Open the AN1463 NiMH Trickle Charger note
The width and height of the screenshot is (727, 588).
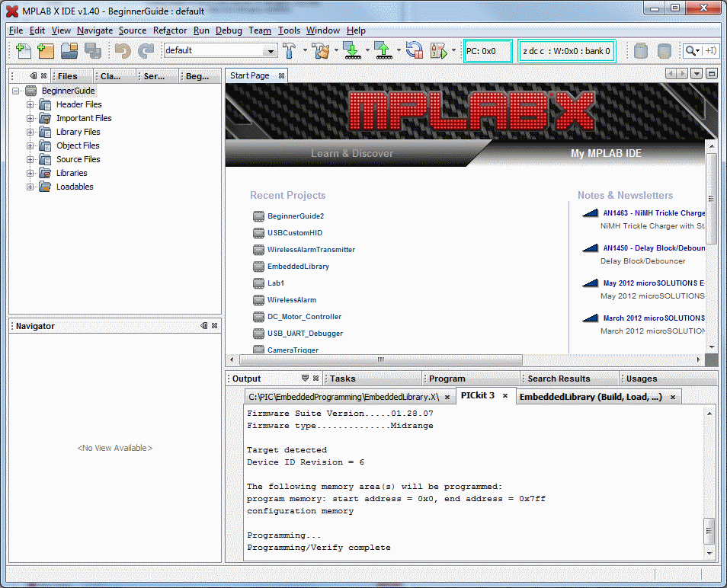pyautogui.click(x=654, y=213)
